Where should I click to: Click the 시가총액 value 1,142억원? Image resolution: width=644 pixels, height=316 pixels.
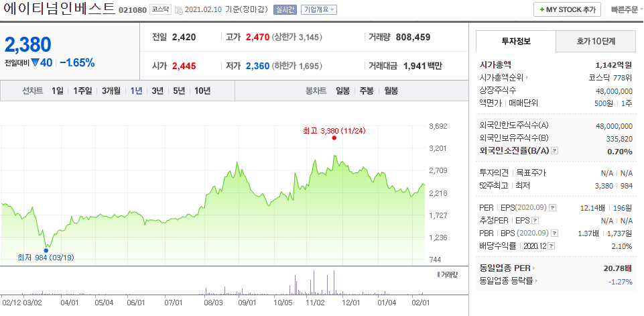coord(614,64)
